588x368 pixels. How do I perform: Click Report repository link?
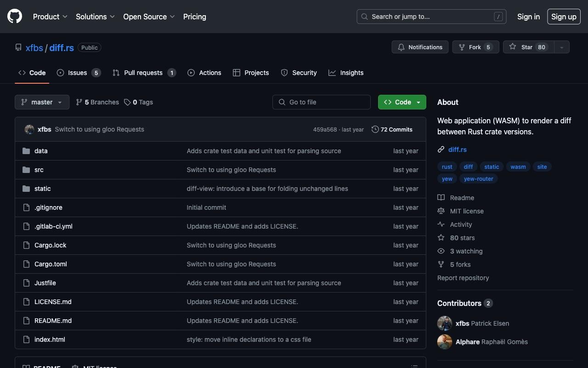[463, 278]
